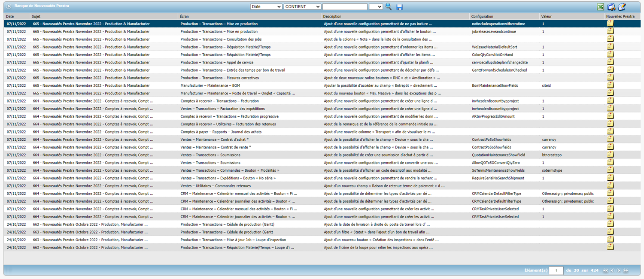This screenshot has height=279, width=644.
Task: Click the arrow icon beside Banque de Nouveautés Prextra
Action: (9, 6)
